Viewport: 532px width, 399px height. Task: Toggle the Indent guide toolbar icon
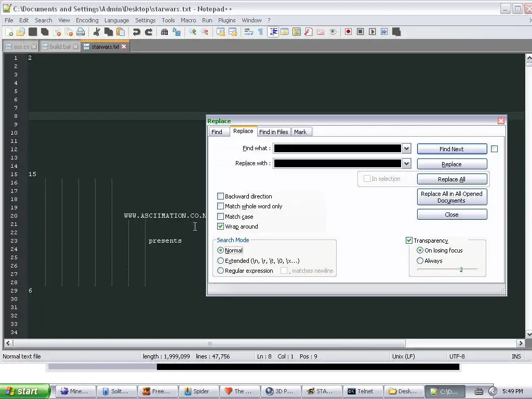coord(273,32)
